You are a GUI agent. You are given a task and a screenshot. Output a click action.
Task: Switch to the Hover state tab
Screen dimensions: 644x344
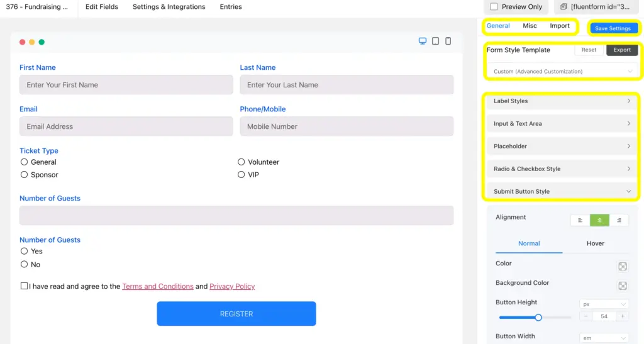[595, 243]
